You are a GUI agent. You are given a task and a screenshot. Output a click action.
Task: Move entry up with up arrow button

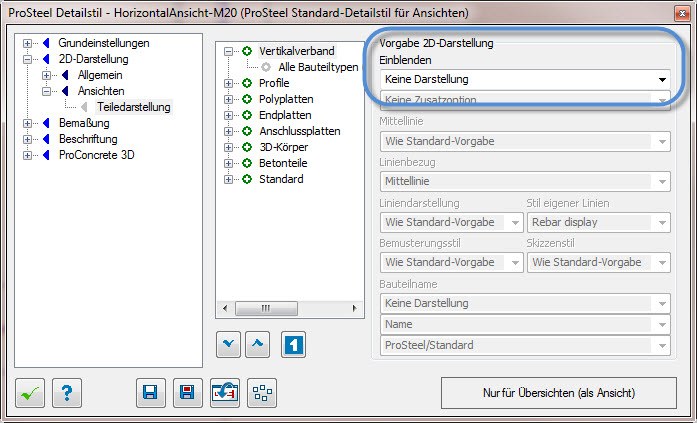(x=257, y=344)
